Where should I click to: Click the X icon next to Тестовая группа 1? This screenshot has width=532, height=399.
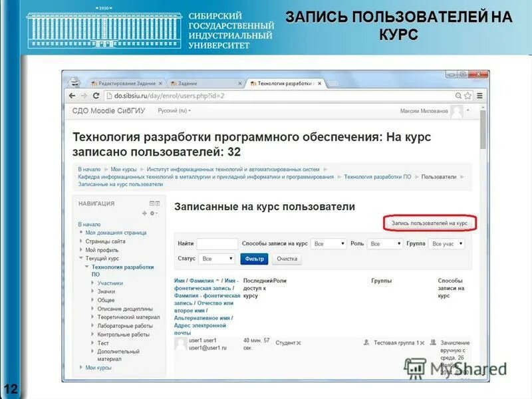point(422,342)
